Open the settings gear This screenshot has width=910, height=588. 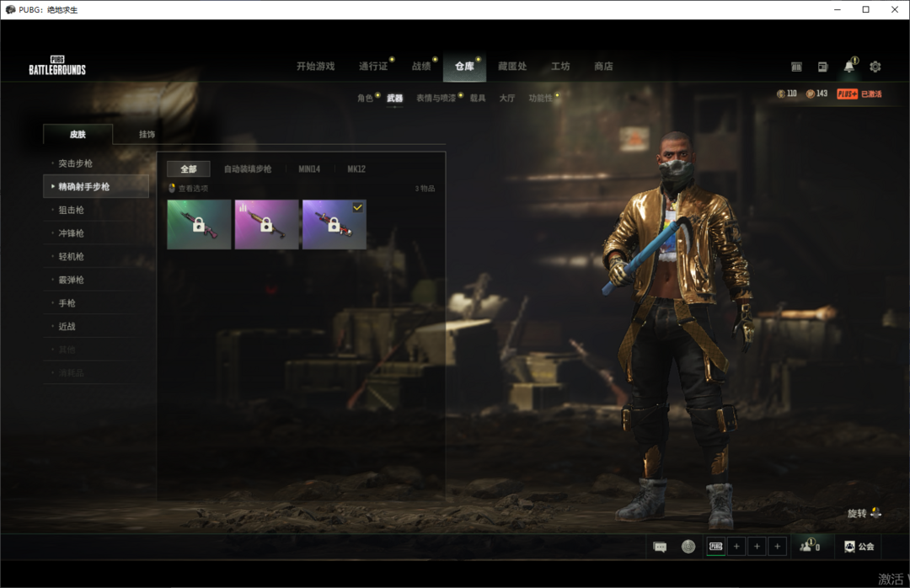[875, 67]
